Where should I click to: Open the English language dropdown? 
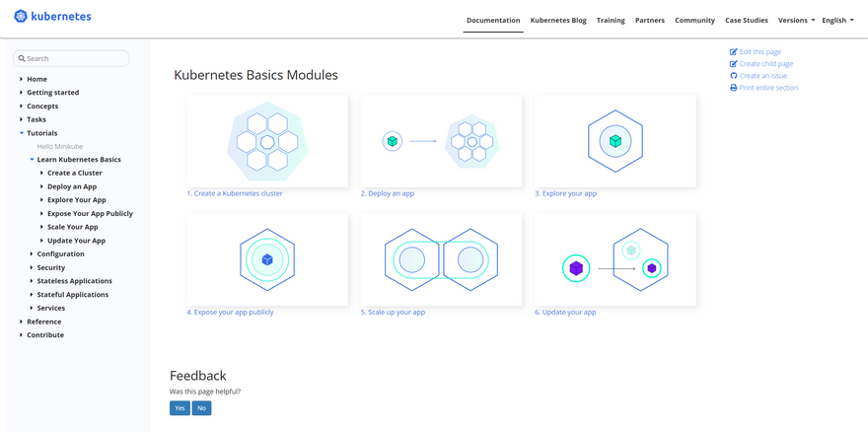(x=837, y=21)
